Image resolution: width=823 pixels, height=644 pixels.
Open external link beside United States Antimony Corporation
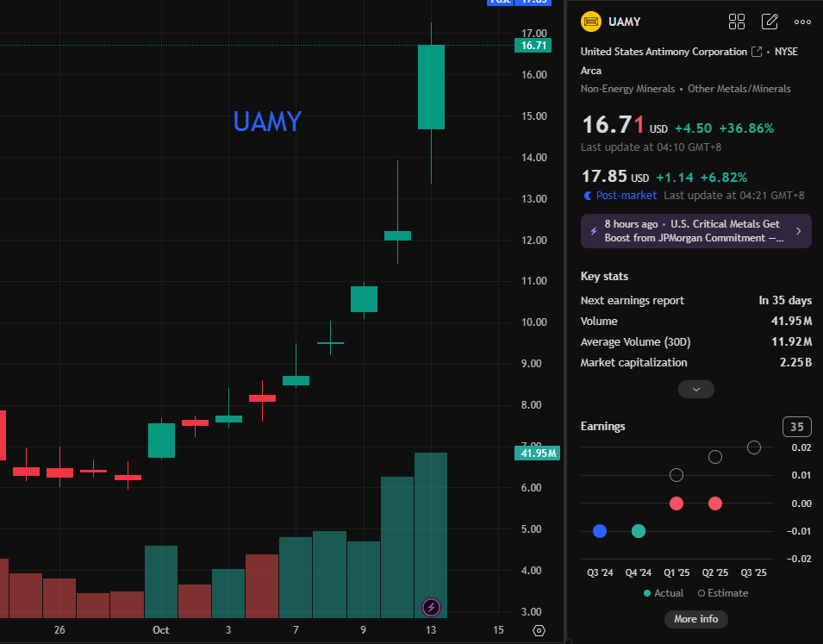coord(757,52)
